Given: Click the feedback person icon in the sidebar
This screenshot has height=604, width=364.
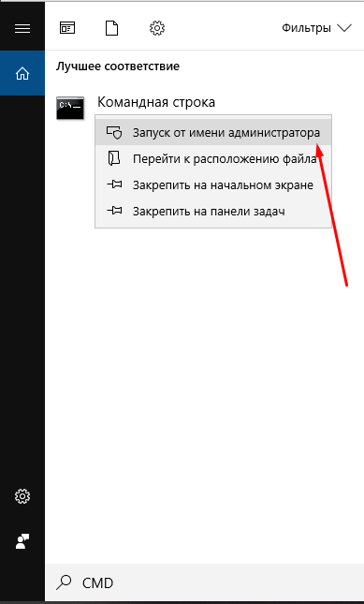Looking at the screenshot, I should click(x=22, y=541).
